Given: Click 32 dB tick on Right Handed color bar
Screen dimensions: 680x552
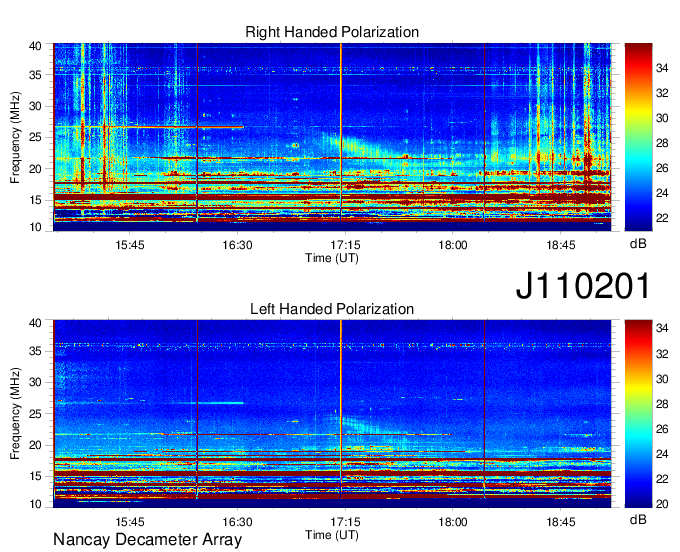Looking at the screenshot, I should click(x=662, y=93).
